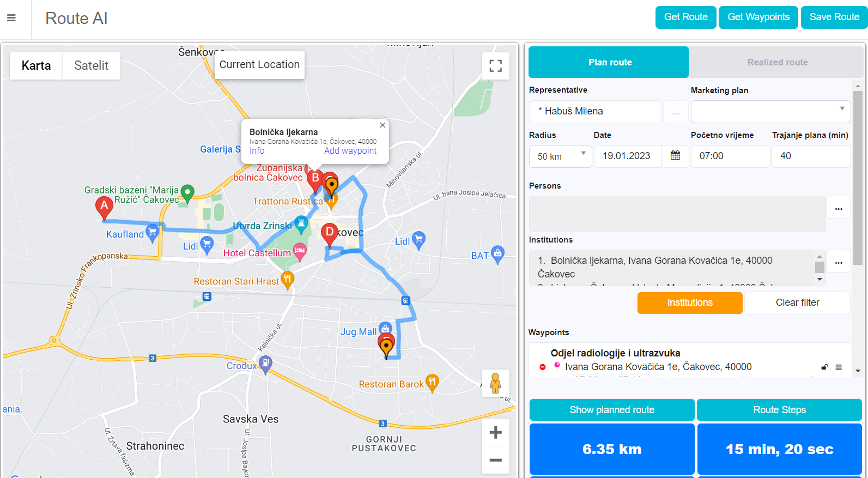Zoom out on the map

pyautogui.click(x=495, y=460)
